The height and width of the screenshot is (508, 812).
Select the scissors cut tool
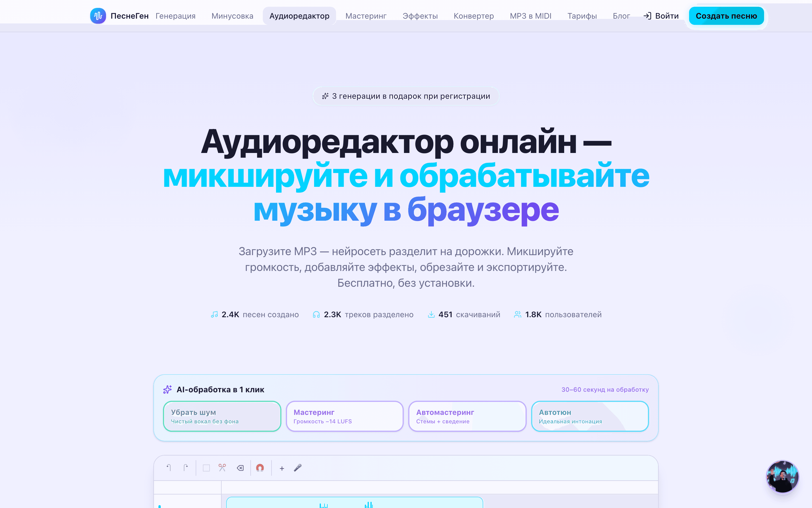click(x=222, y=468)
